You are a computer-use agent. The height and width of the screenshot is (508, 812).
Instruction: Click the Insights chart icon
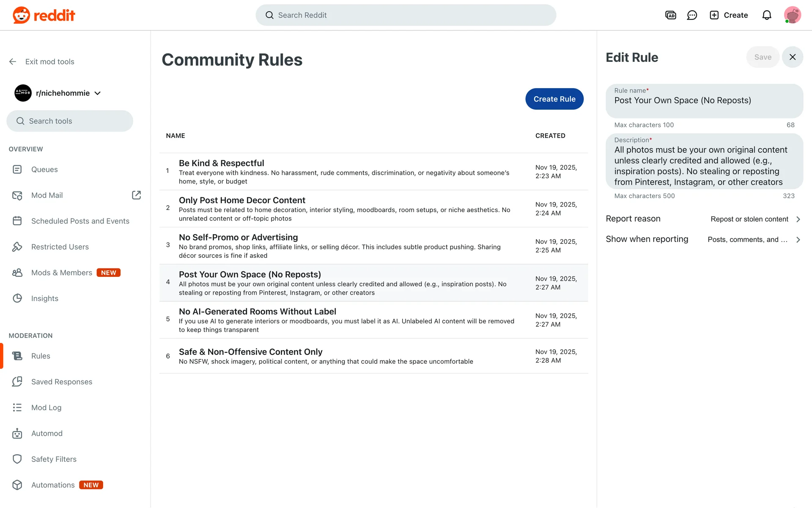17,298
